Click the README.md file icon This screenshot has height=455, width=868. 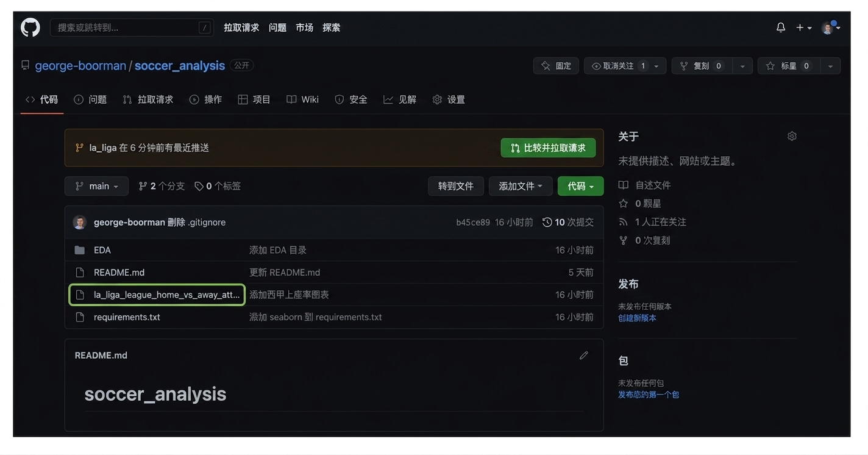coord(79,273)
